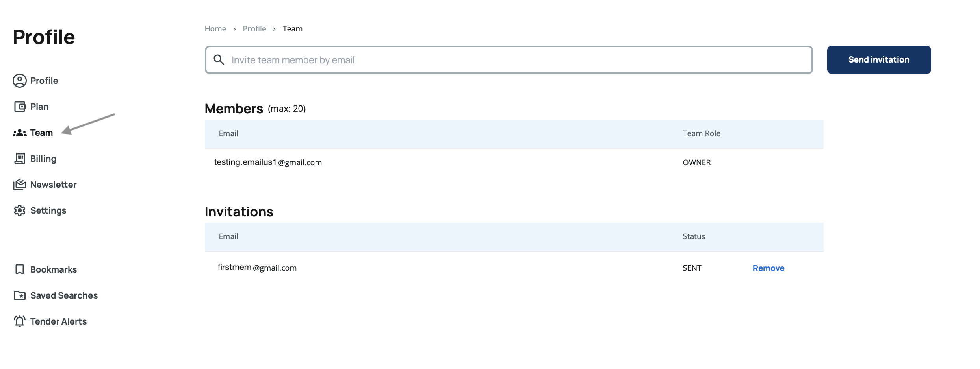The width and height of the screenshot is (980, 369).
Task: Click the Billing receipt icon
Action: [x=20, y=159]
